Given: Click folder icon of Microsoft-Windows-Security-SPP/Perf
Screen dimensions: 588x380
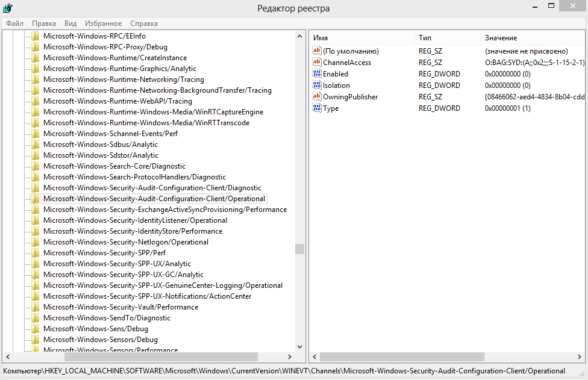Looking at the screenshot, I should (36, 253).
